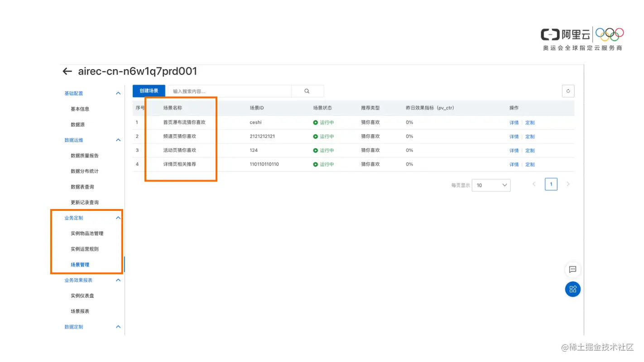Open 详情 for 详情页相关推荐
644x362 pixels.
coord(514,164)
